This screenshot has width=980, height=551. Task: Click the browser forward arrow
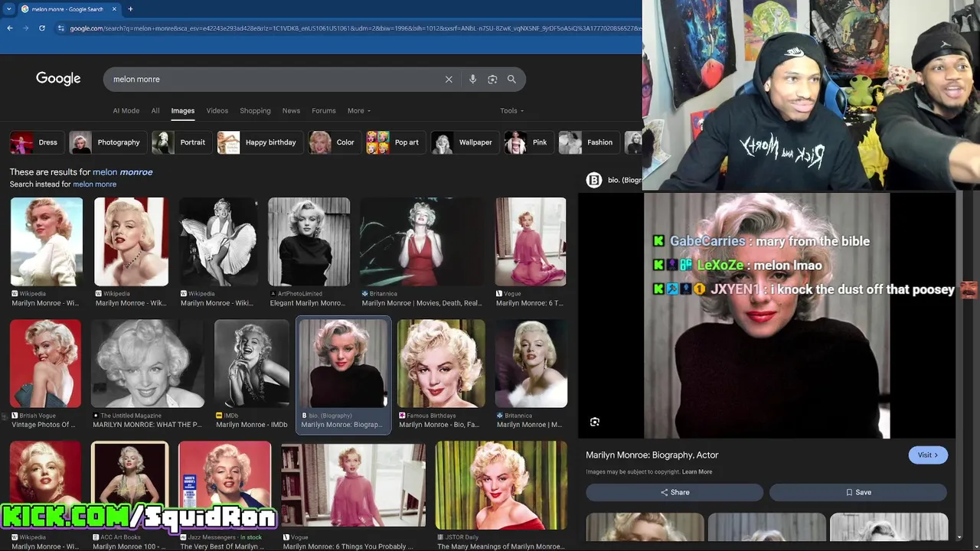coord(25,28)
